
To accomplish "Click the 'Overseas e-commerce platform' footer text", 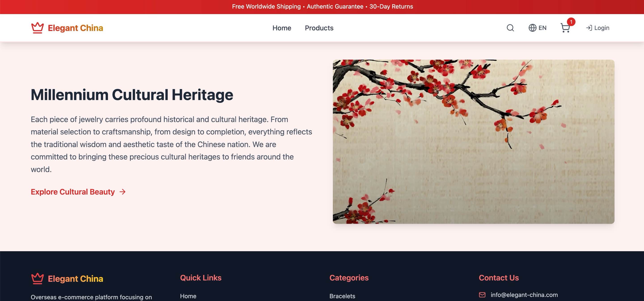I will (x=91, y=297).
